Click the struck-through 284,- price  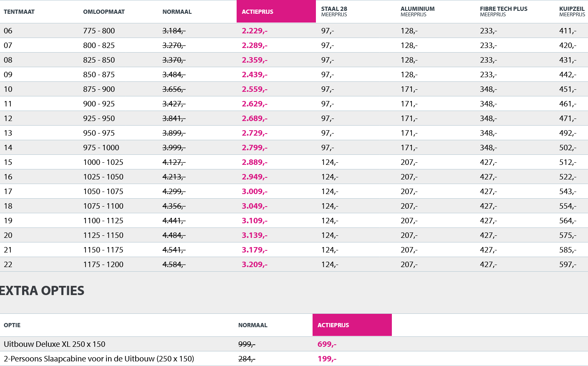(247, 359)
